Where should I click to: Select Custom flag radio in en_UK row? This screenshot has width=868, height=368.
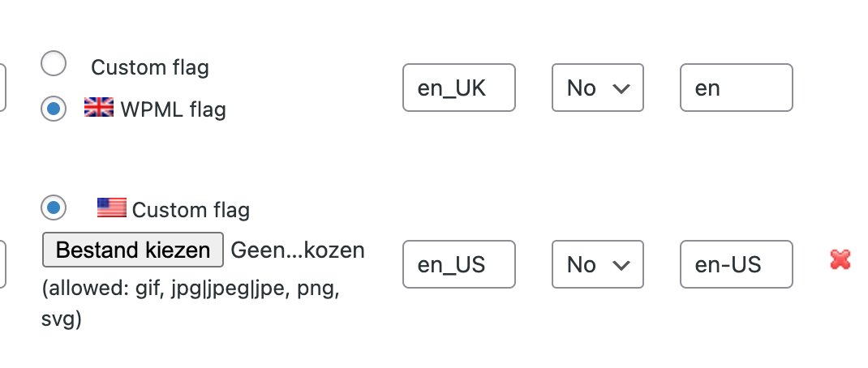click(54, 64)
